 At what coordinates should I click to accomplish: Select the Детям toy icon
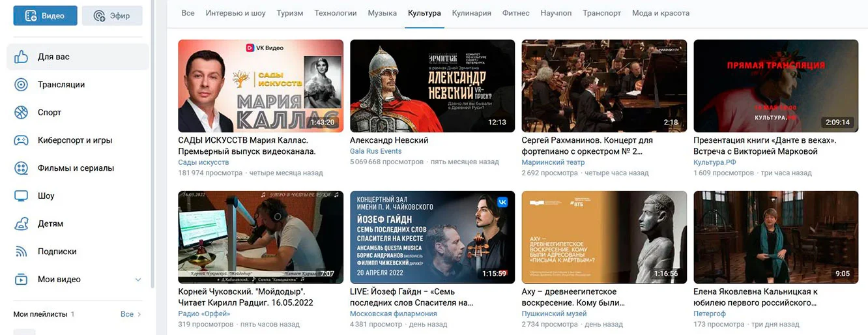coord(22,224)
